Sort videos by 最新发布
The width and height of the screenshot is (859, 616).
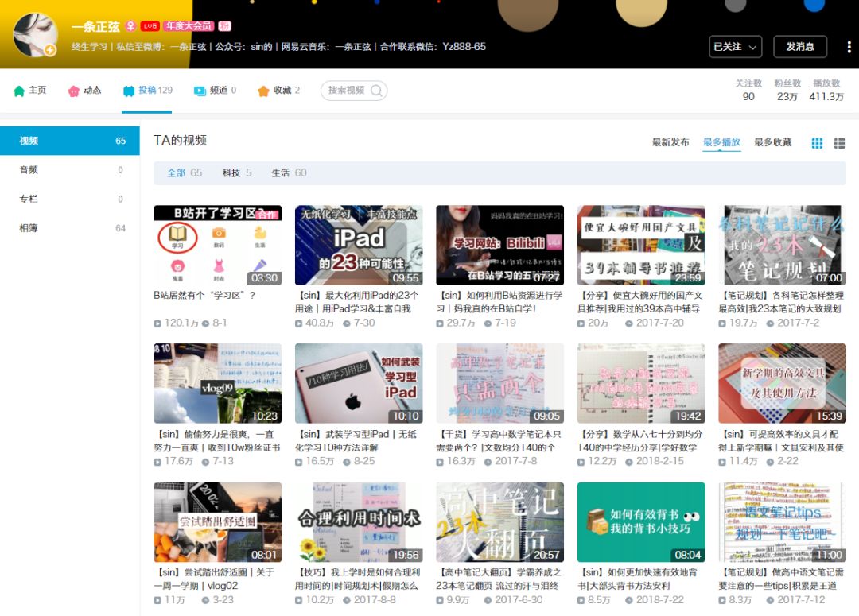coord(670,142)
